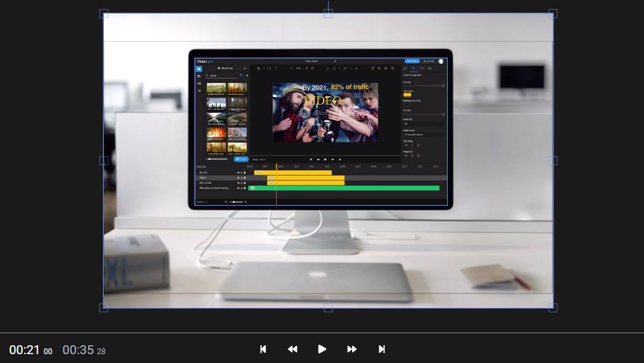This screenshot has height=363, width=644.
Task: Grab the bottom-right corner resize handle
Action: [553, 308]
